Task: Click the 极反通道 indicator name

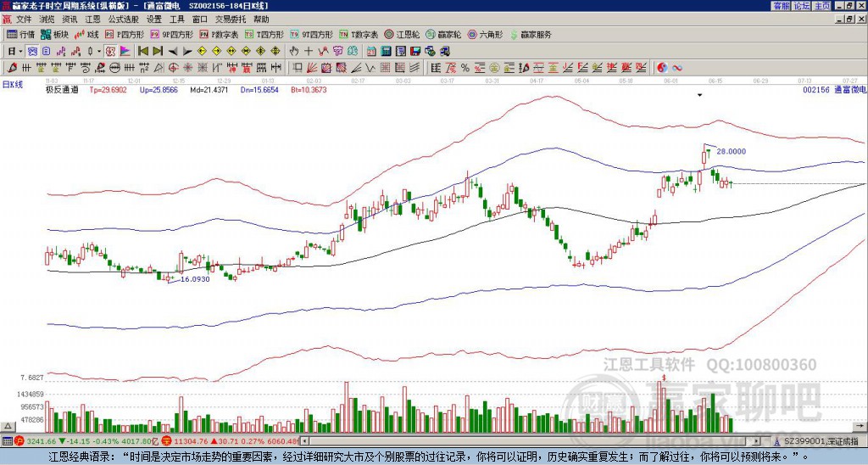Action: (x=63, y=90)
